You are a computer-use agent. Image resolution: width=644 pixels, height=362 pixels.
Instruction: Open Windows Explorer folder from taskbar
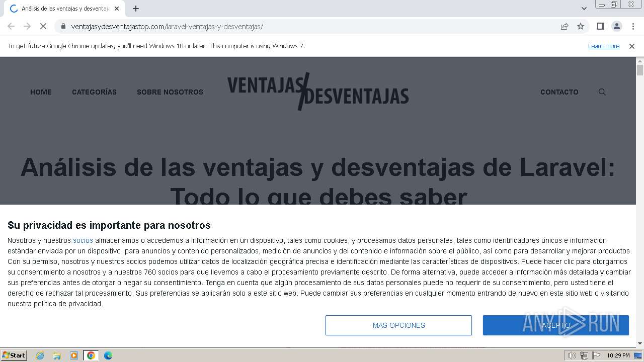click(57, 355)
